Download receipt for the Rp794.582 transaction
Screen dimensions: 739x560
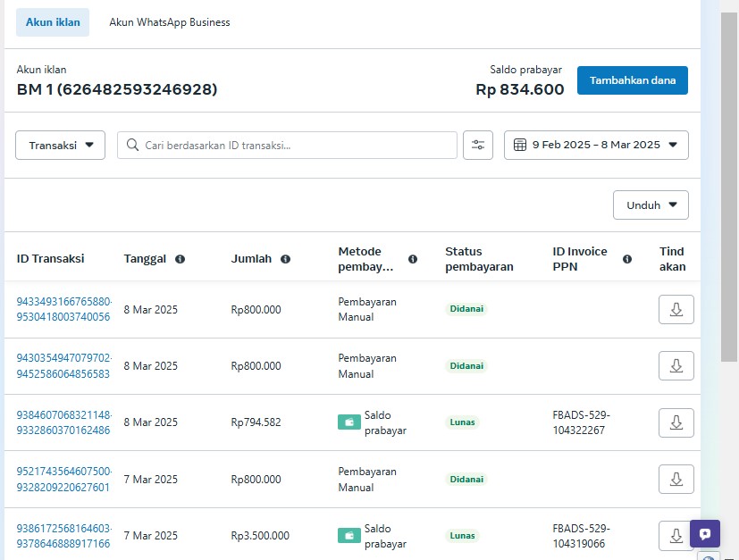point(676,422)
